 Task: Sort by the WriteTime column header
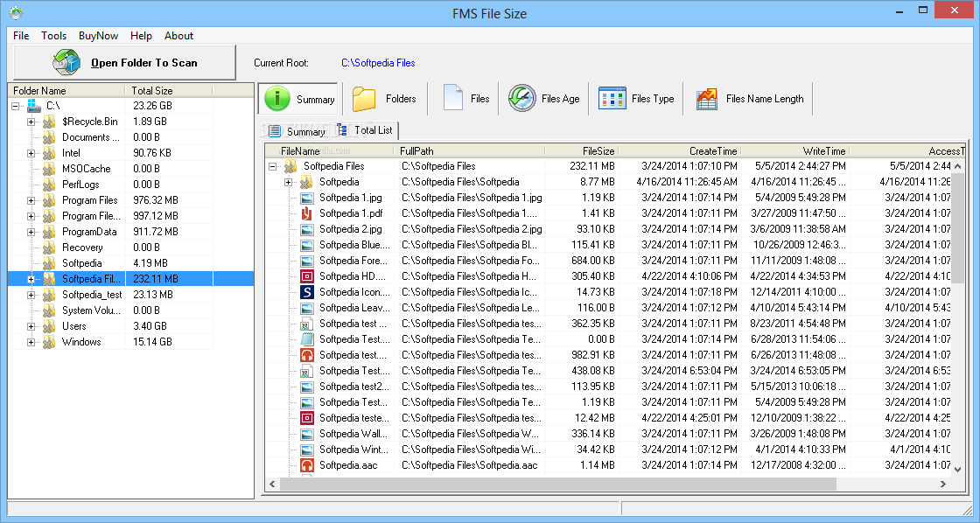pos(795,150)
